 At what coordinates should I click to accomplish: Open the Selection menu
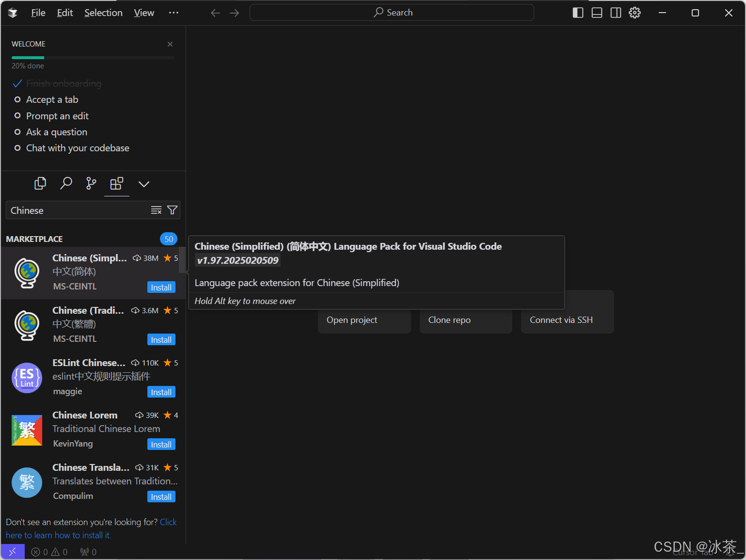103,13
